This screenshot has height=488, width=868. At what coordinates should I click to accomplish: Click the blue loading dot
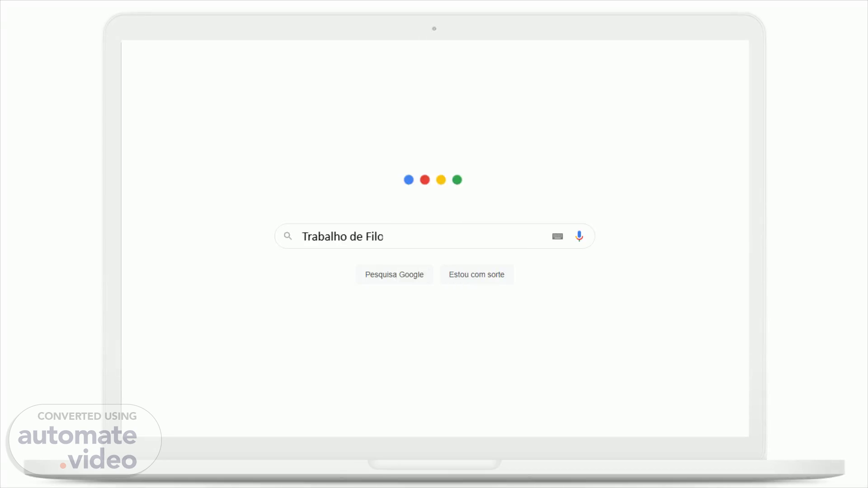409,180
